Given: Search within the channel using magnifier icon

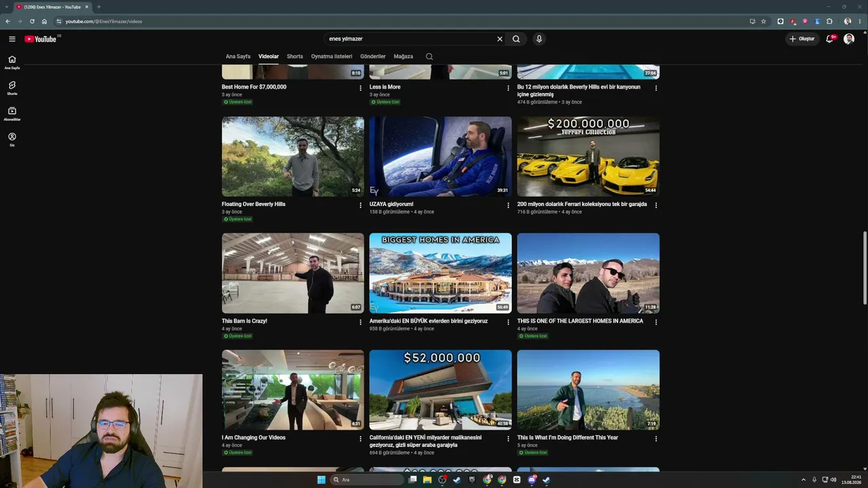Looking at the screenshot, I should coord(429,56).
